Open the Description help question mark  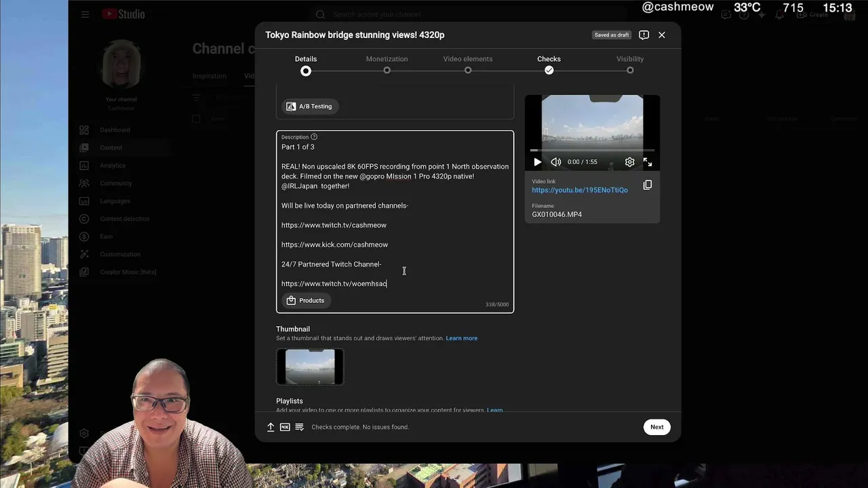(x=314, y=137)
